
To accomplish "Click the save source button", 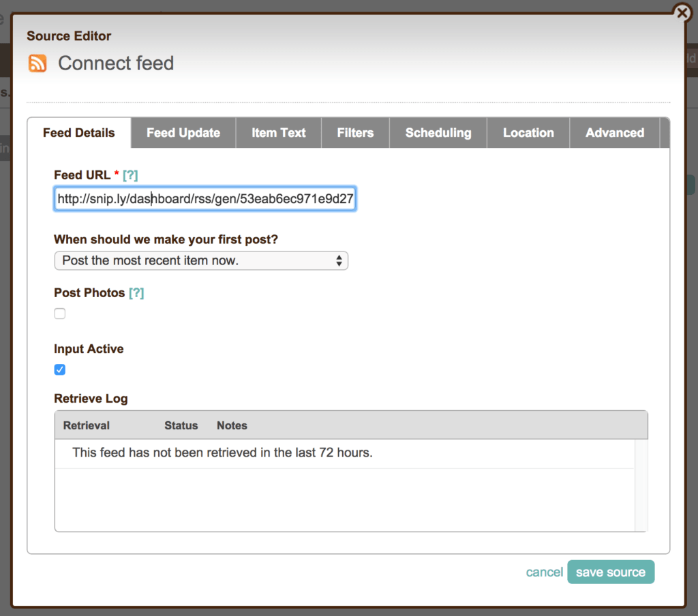I will point(610,572).
